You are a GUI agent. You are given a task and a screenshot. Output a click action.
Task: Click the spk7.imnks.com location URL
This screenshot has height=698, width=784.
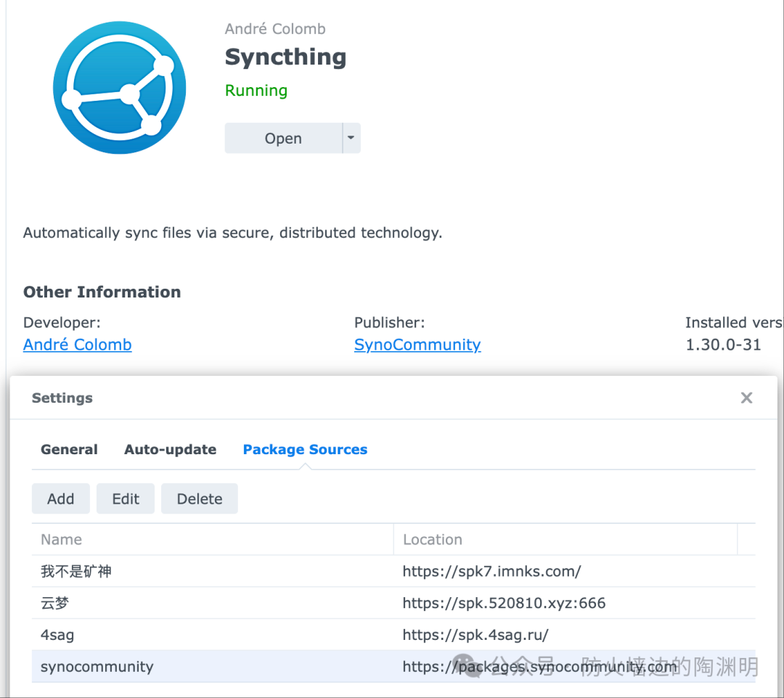point(491,572)
